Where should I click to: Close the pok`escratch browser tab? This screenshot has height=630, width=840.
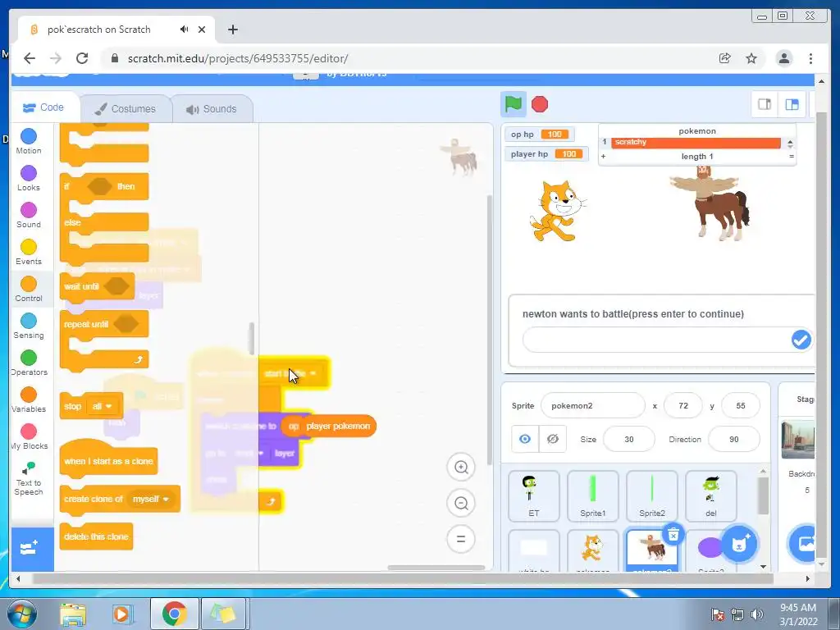[x=202, y=30]
